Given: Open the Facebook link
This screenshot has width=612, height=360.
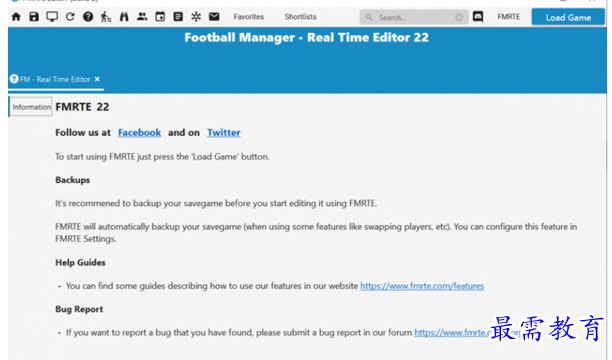Looking at the screenshot, I should (x=139, y=132).
